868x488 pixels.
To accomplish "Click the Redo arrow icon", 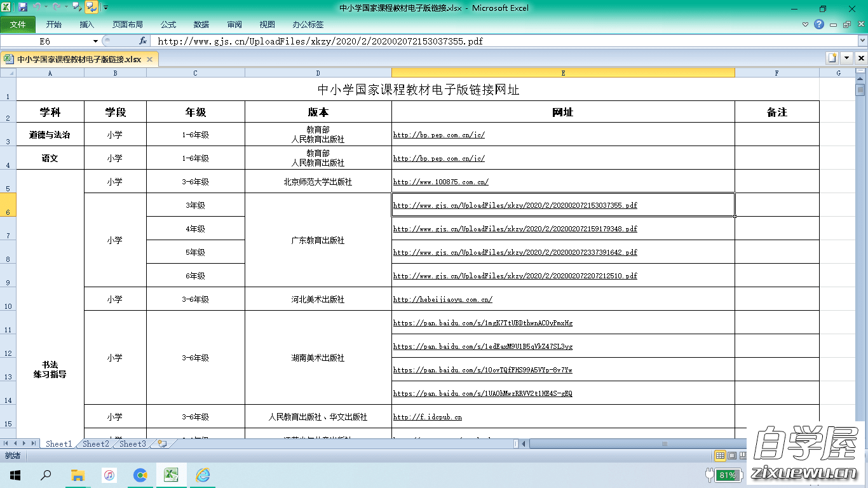I will [x=57, y=8].
